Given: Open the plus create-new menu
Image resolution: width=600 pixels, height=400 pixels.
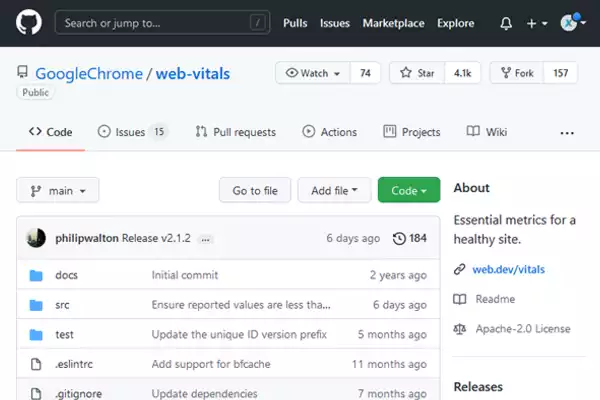Looking at the screenshot, I should (x=537, y=24).
